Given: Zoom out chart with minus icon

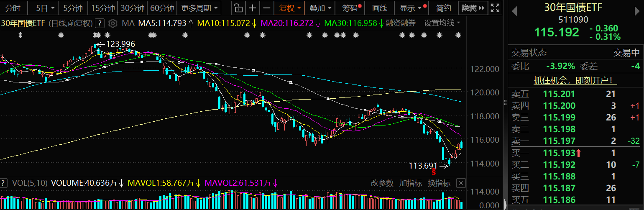Looking at the screenshot, I should 266,8.
